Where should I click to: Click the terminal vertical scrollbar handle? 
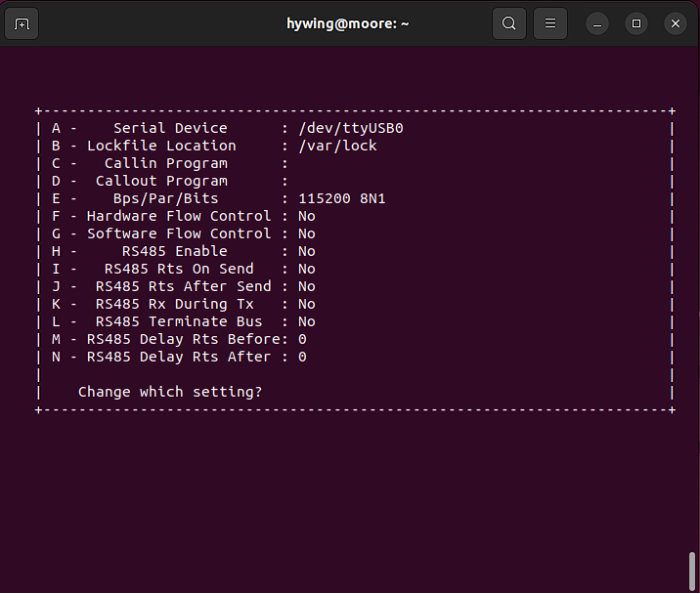[692, 571]
